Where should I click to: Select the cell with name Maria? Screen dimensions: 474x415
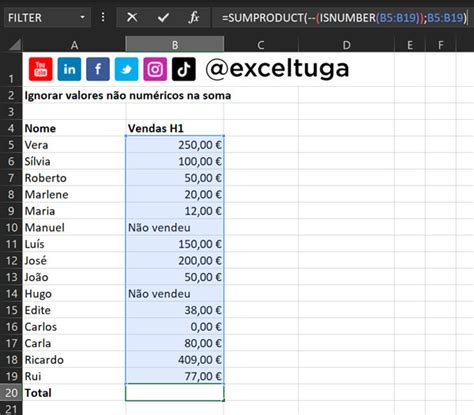(x=74, y=211)
